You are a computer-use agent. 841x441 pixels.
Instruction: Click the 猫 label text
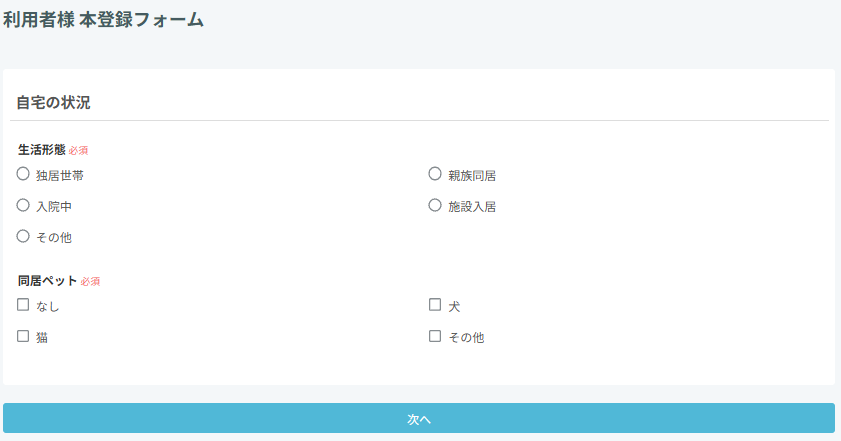(42, 338)
